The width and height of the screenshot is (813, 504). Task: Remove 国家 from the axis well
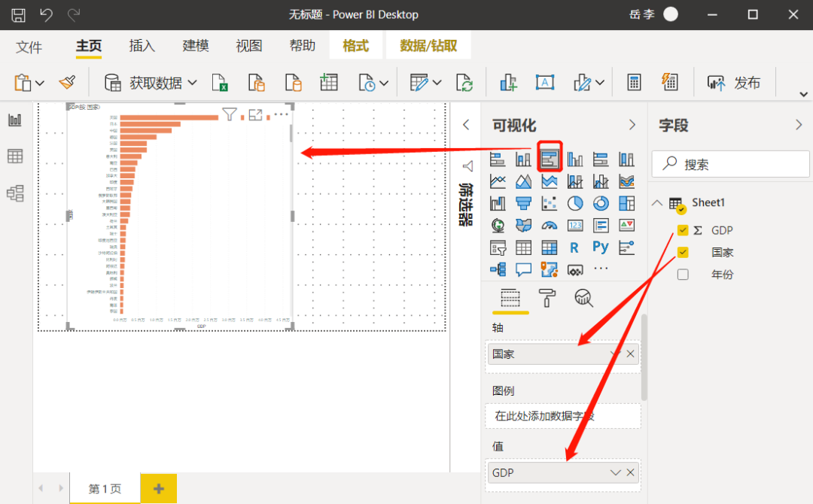631,354
